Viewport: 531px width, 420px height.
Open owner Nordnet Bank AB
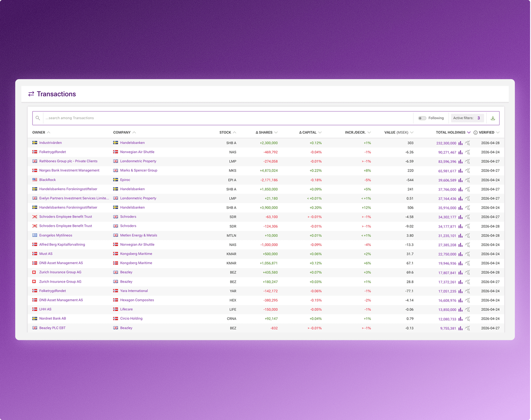click(53, 319)
